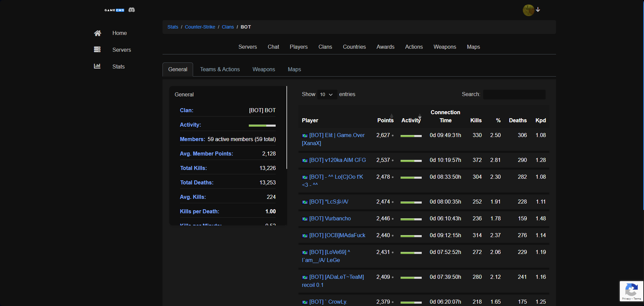Viewport: 644px width, 306px height.
Task: Open player [BOT] - ^^ Lo{C}Oo t'K
Action: 332,181
